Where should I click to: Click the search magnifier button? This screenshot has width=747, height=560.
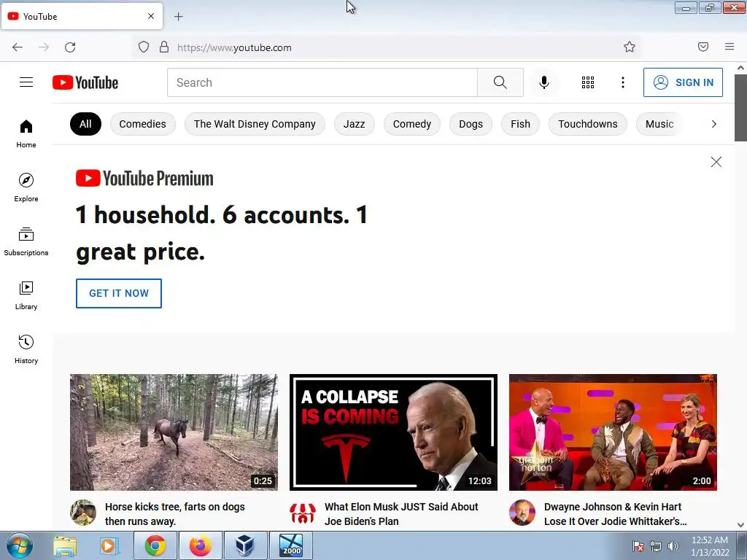point(500,82)
